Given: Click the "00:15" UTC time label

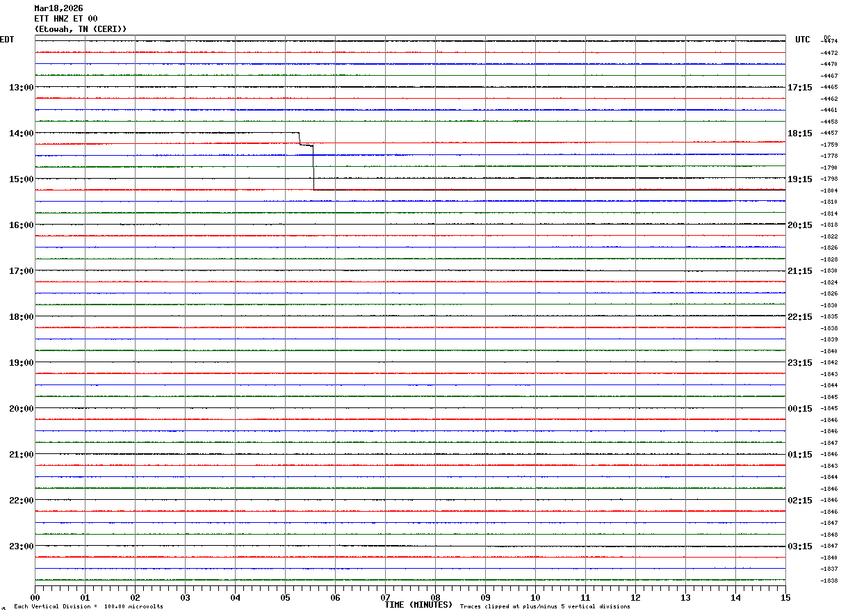Looking at the screenshot, I should pyautogui.click(x=800, y=409).
